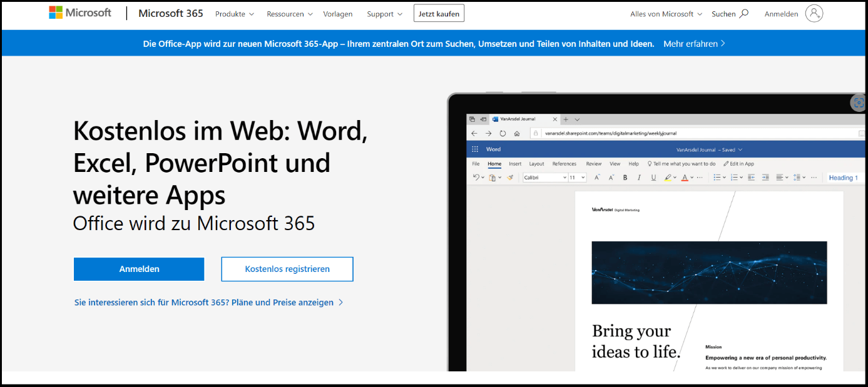This screenshot has height=387, width=868.
Task: Close the VanArsdel Journal browser tab
Action: (x=554, y=119)
